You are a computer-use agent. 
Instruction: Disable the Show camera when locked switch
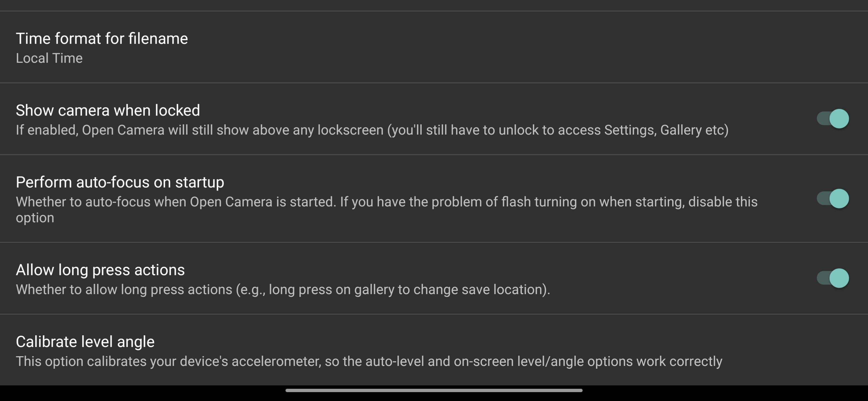(x=832, y=119)
